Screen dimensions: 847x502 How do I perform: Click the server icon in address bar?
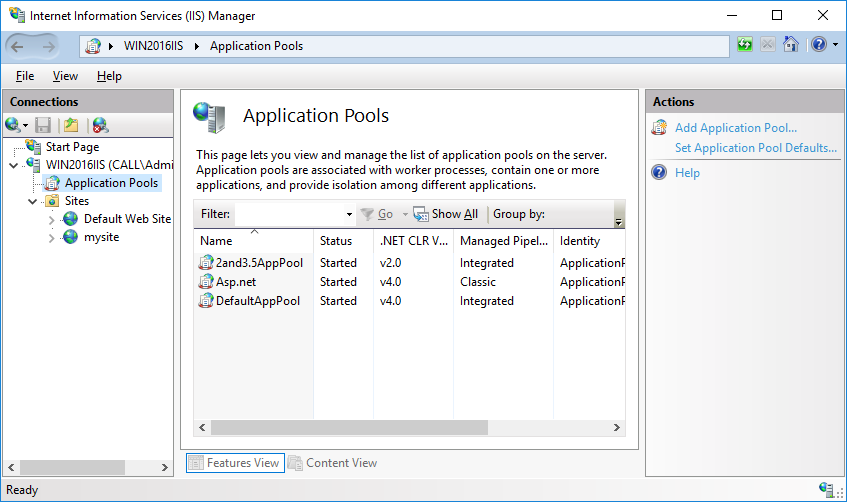pyautogui.click(x=93, y=46)
